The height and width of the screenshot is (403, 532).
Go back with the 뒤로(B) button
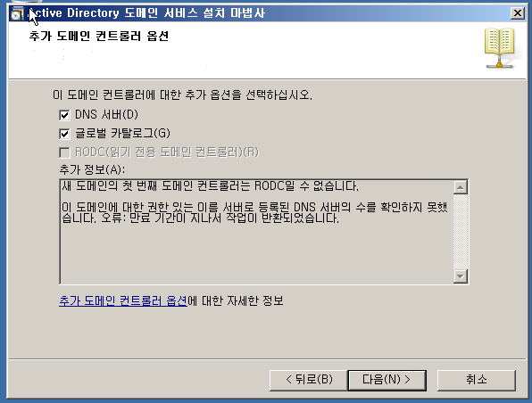[x=309, y=380]
